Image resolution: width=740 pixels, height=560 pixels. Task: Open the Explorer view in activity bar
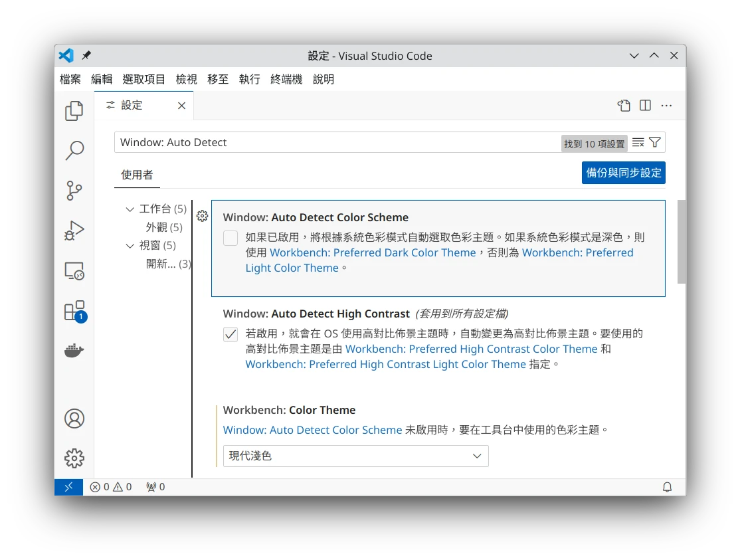click(x=74, y=111)
